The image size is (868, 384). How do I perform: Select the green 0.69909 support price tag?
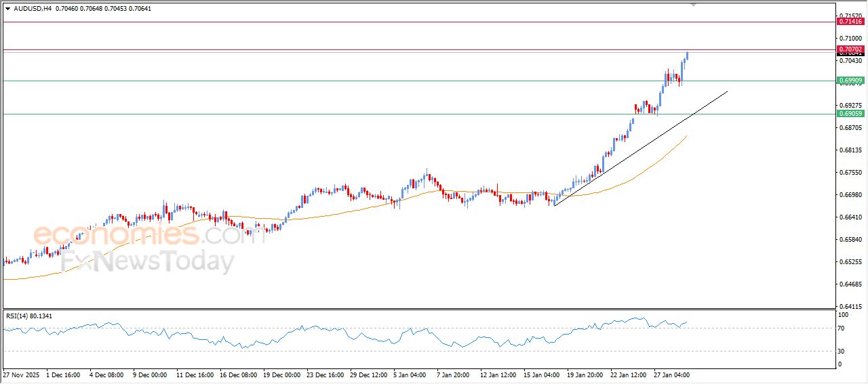850,81
